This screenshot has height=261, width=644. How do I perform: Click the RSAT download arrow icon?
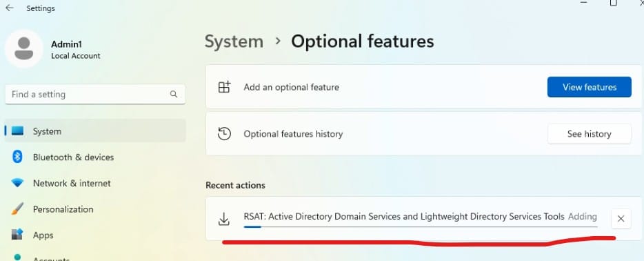click(x=223, y=219)
